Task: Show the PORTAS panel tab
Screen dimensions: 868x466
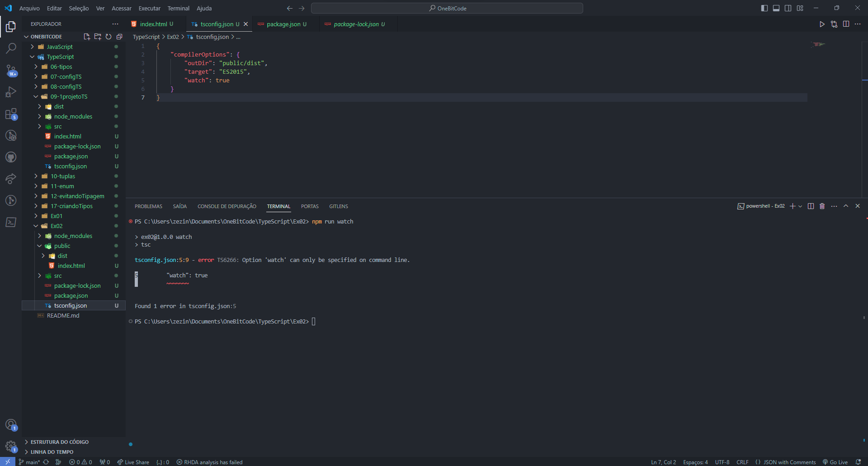Action: (x=310, y=206)
